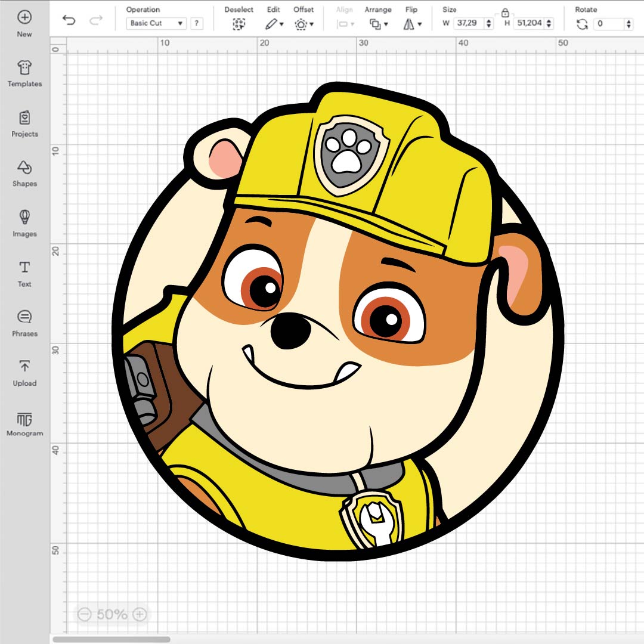Expand the Offset dropdown arrow
The height and width of the screenshot is (644, 644).
tap(312, 24)
